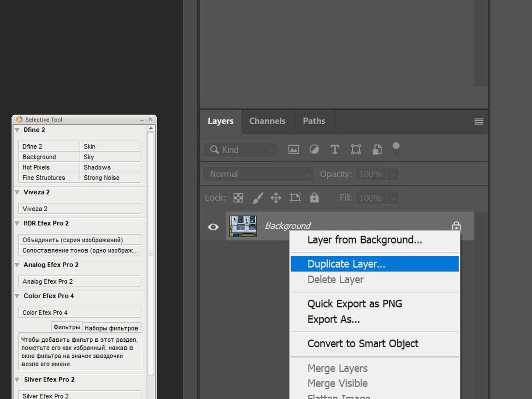
Task: Open the Фильтры tab in Color Efex
Action: (x=67, y=327)
